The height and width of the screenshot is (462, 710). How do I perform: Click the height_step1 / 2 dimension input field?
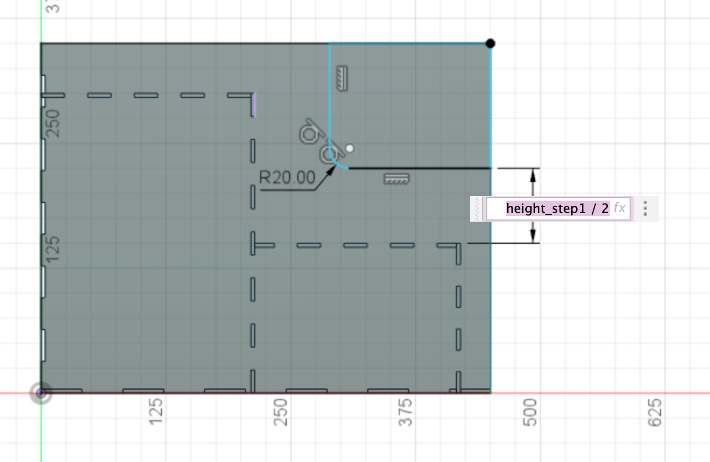coord(558,209)
